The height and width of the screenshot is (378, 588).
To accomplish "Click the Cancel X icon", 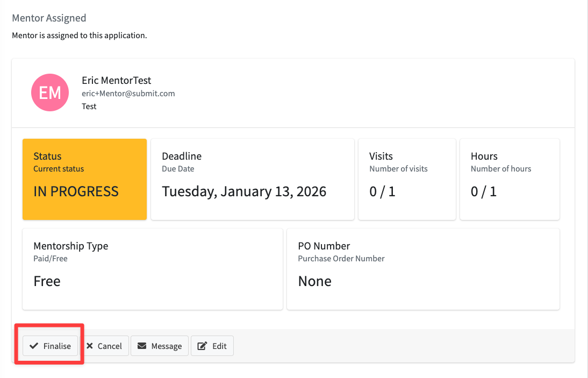I will [90, 346].
